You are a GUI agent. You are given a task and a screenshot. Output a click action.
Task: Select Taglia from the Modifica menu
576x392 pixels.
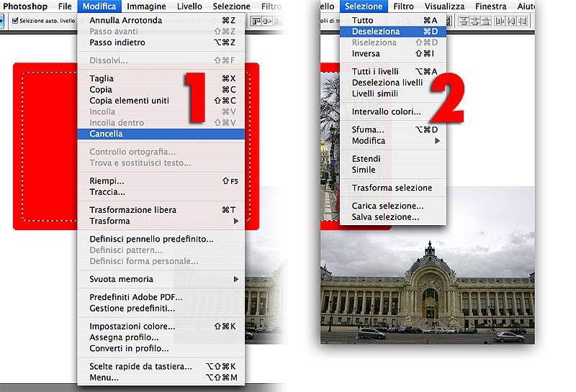161,78
